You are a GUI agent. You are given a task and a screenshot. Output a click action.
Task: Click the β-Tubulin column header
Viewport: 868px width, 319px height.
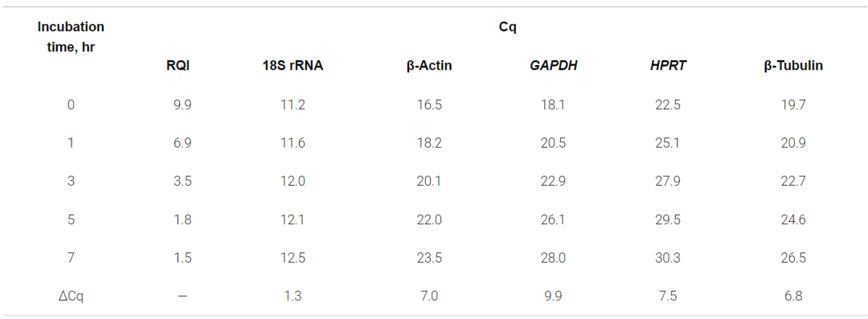(x=793, y=66)
